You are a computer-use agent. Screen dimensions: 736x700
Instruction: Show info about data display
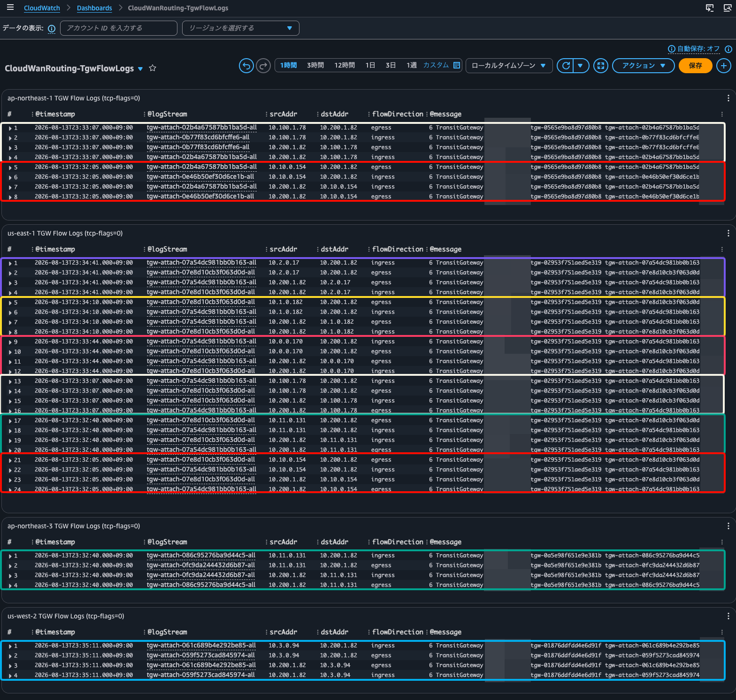click(x=52, y=29)
